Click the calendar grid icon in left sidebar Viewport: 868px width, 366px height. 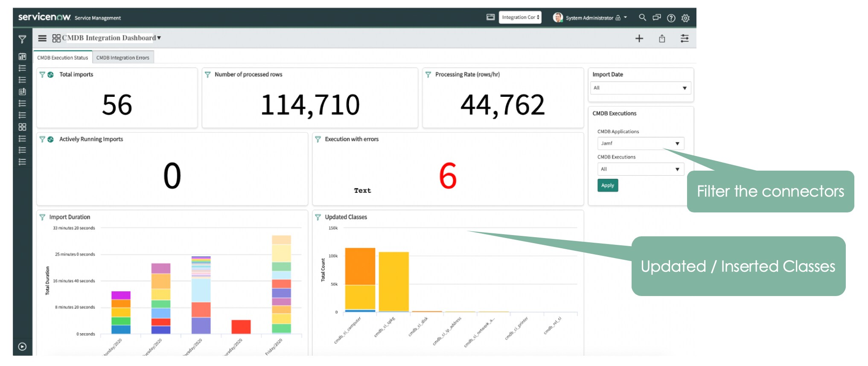coord(22,56)
